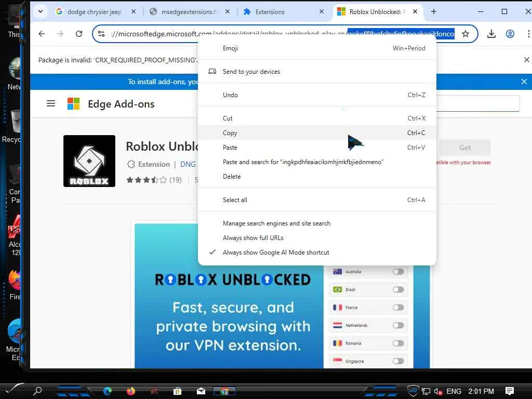Screen dimensions: 532x399
Task: Click the 2:01 PM clock
Action: click(x=481, y=391)
